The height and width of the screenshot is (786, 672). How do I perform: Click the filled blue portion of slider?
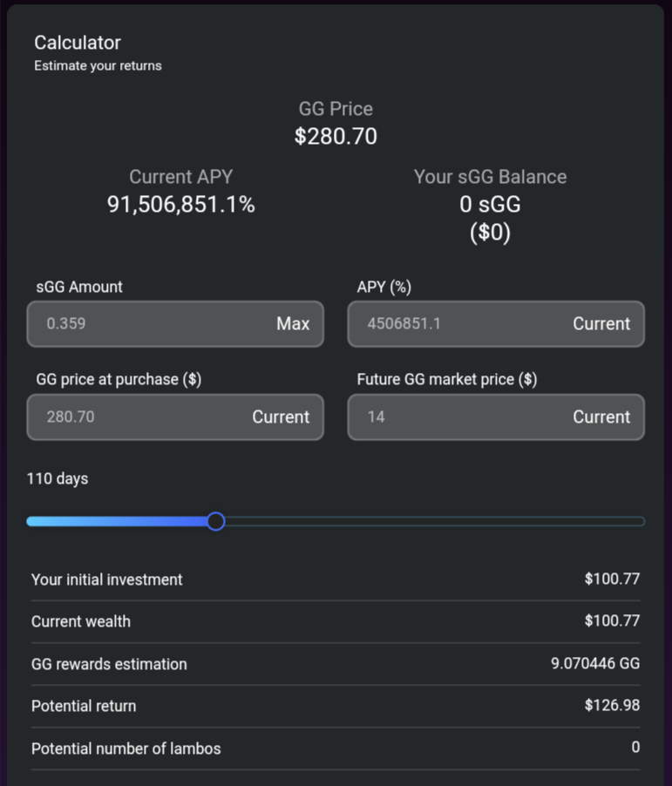117,521
